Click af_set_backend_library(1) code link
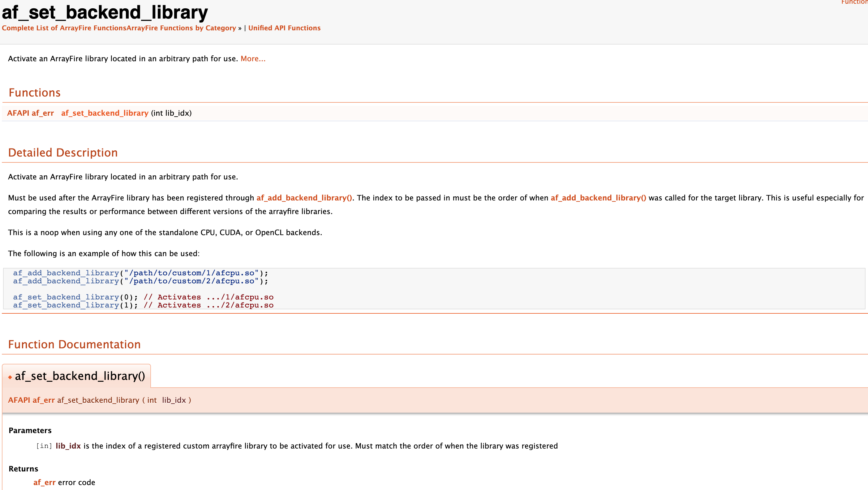This screenshot has height=490, width=868. [66, 305]
